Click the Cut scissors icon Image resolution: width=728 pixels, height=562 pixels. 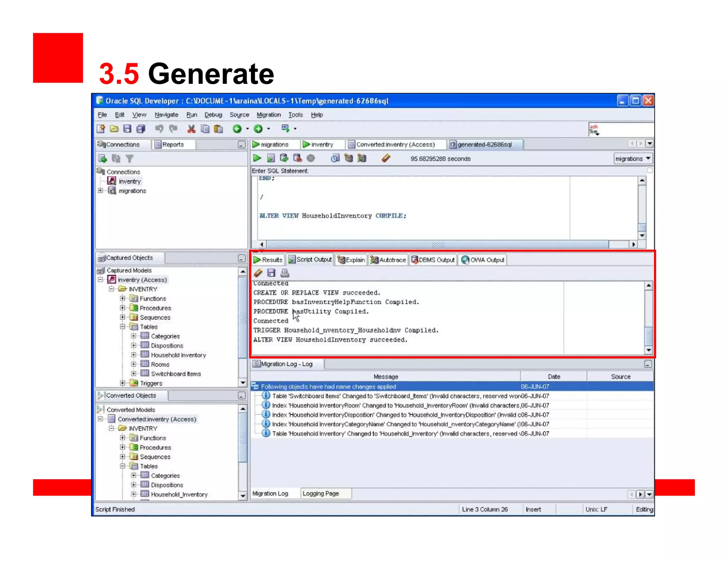(191, 129)
